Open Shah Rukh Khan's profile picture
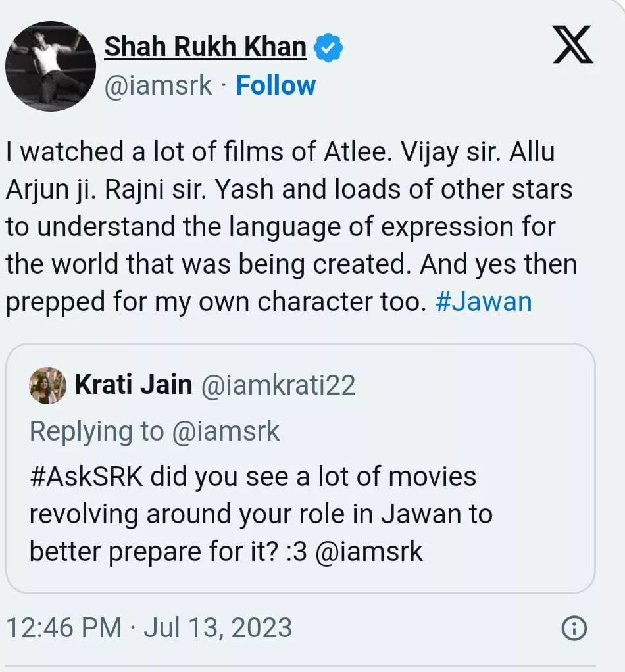Image resolution: width=625 pixels, height=672 pixels. coord(51,66)
